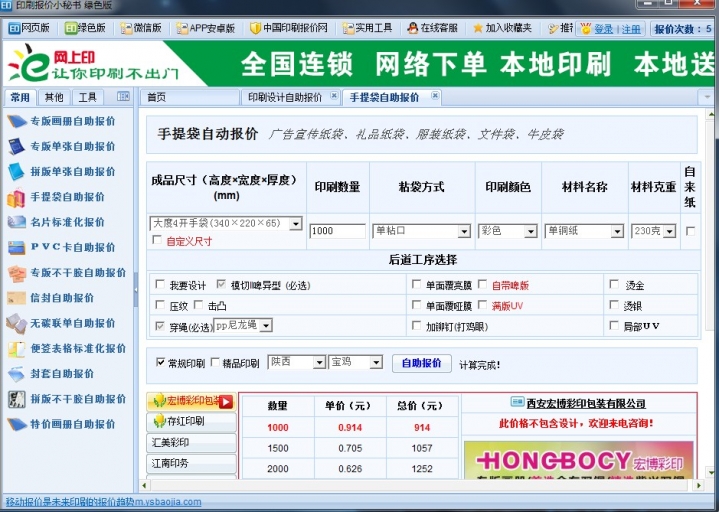Switch to 工具 sidebar tab
Screen dimensions: 719x512
pos(88,97)
